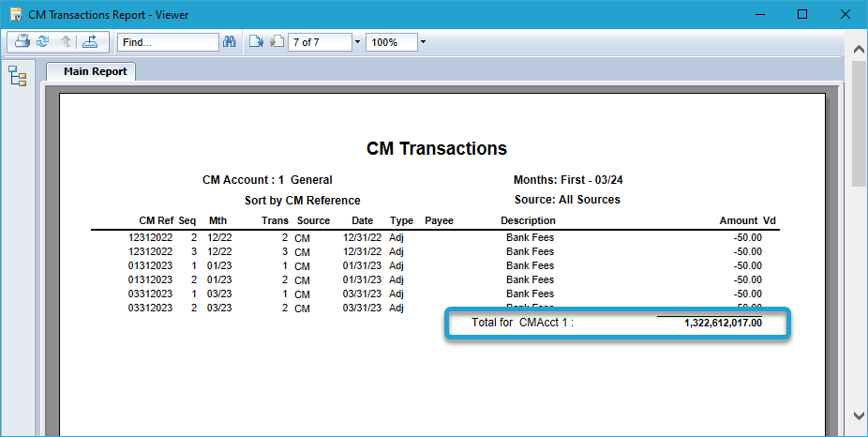Close the CM Transactions Report viewer
Screen dimensions: 868x437
[846, 14]
